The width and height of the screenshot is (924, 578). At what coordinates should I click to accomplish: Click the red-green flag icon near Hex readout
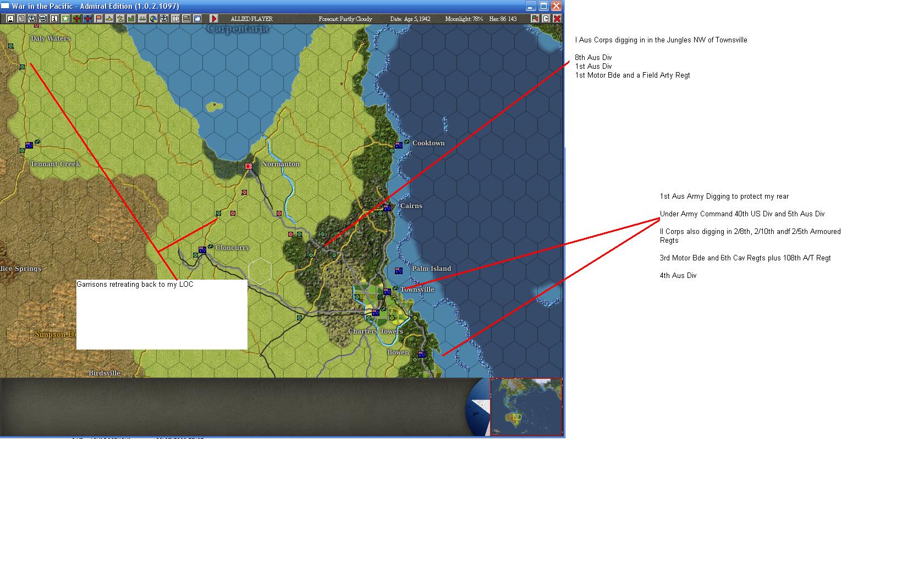pyautogui.click(x=535, y=19)
